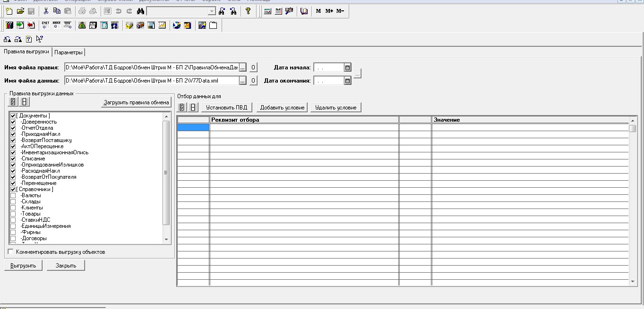
Task: Click the НАКЛ document icon
Action: pyautogui.click(x=56, y=25)
